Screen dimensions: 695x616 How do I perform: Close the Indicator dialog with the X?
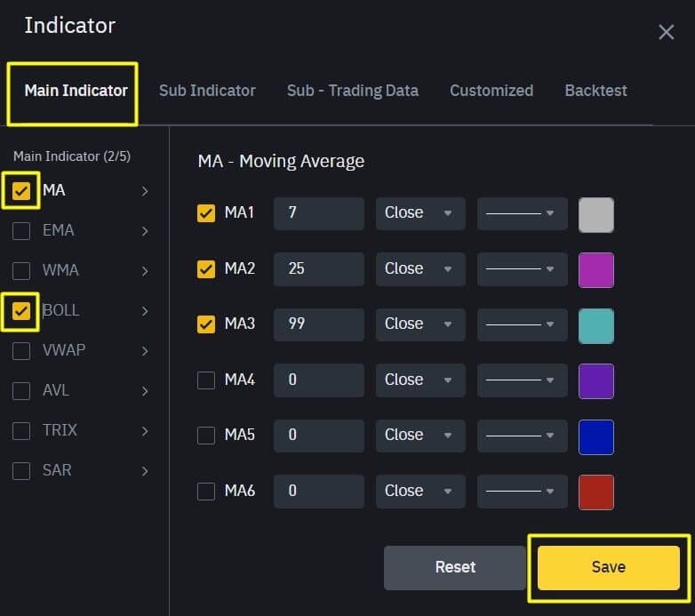(x=667, y=32)
